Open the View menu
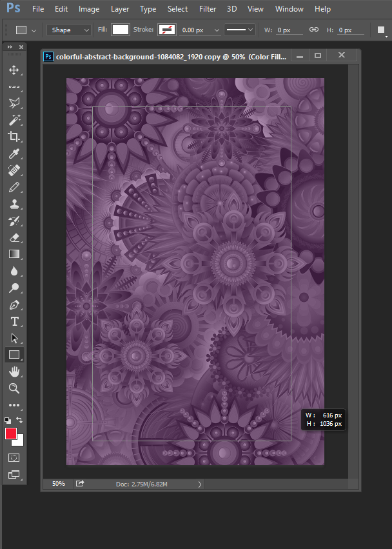 pos(255,9)
